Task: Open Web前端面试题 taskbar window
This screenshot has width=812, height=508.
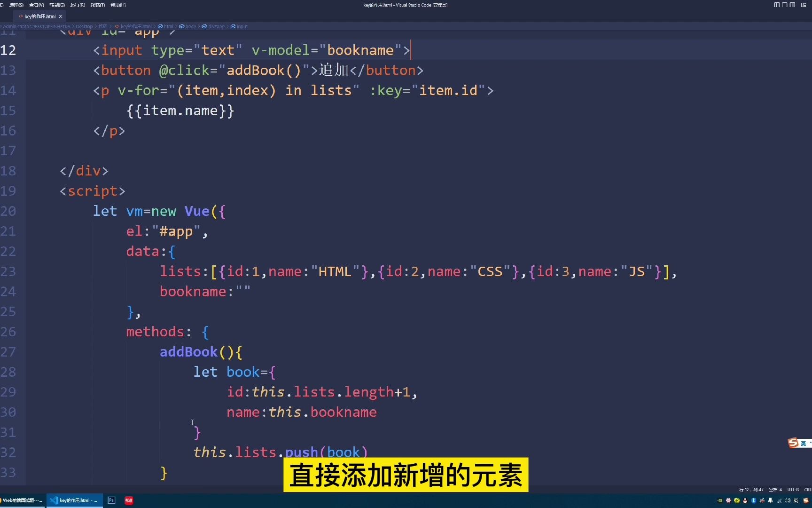Action: pos(22,500)
